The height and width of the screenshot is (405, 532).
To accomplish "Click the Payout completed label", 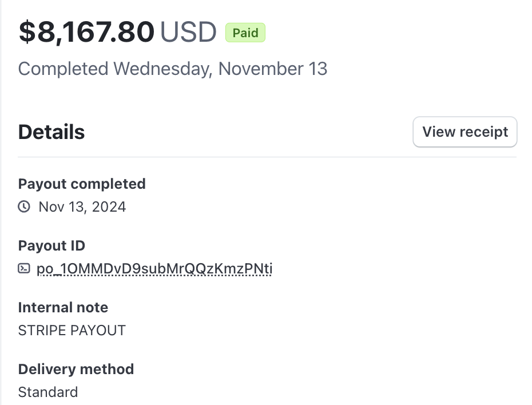I will [82, 184].
